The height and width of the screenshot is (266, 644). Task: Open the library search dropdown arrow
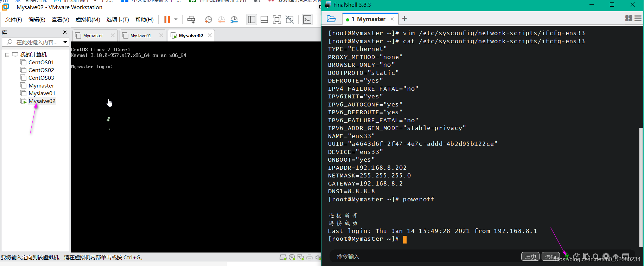[x=65, y=42]
